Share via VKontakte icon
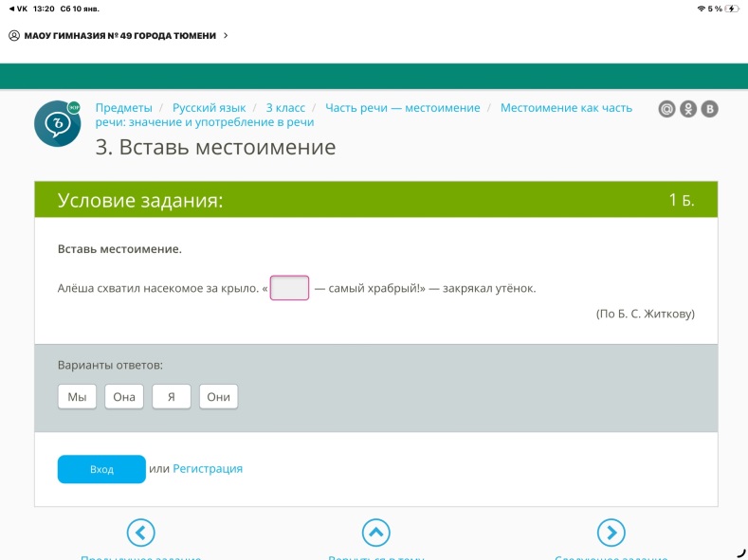Image resolution: width=748 pixels, height=560 pixels. click(709, 109)
